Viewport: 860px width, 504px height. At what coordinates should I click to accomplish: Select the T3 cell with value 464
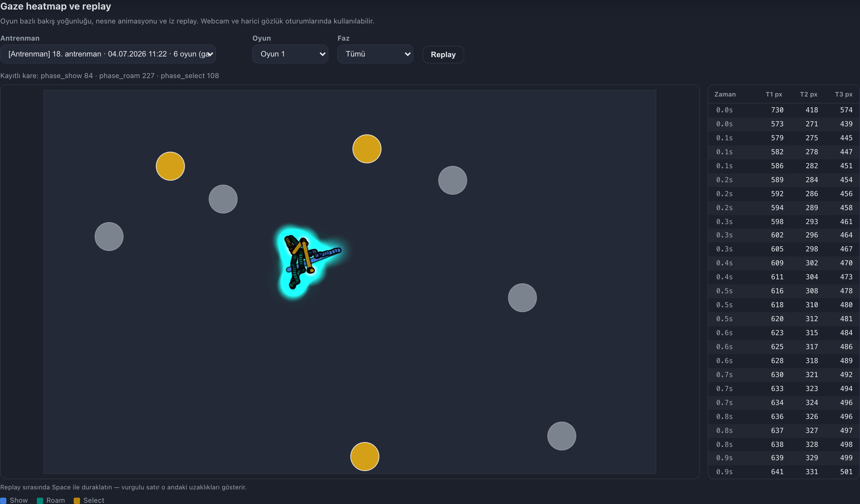846,235
